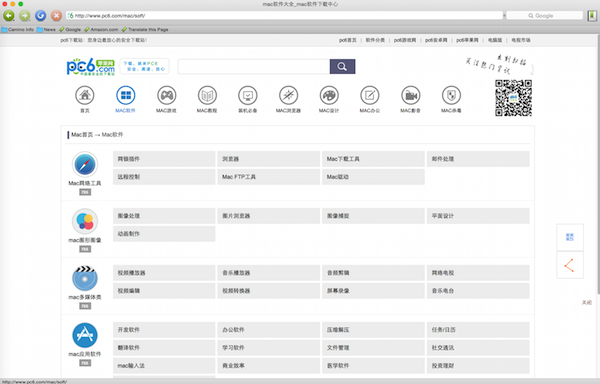
Task: Open the MAC杀毒 shield nav icon
Action: (x=451, y=95)
